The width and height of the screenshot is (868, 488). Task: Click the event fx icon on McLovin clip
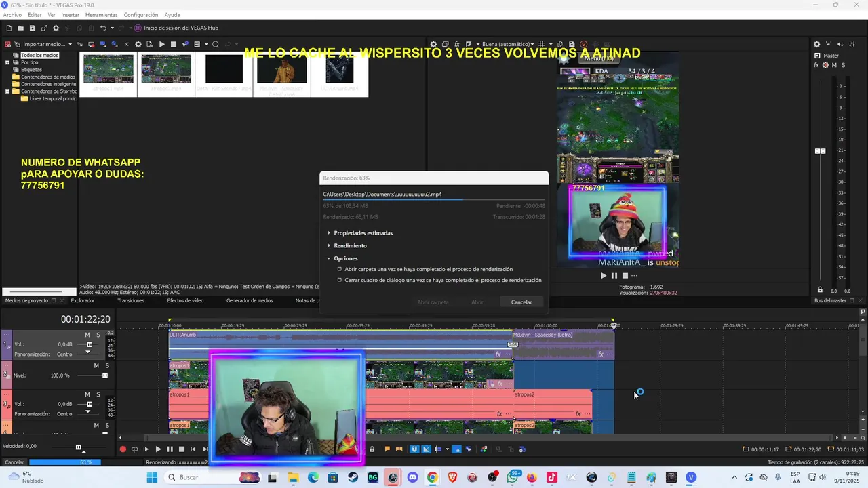(600, 354)
